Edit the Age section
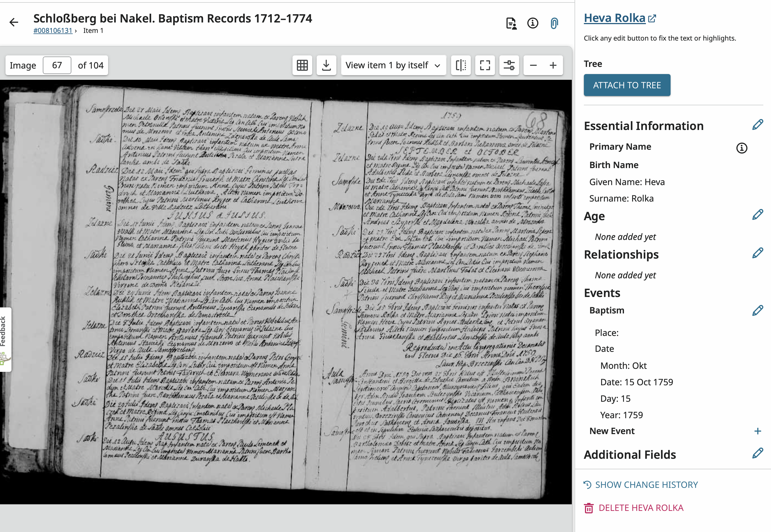The width and height of the screenshot is (771, 532). pyautogui.click(x=757, y=215)
